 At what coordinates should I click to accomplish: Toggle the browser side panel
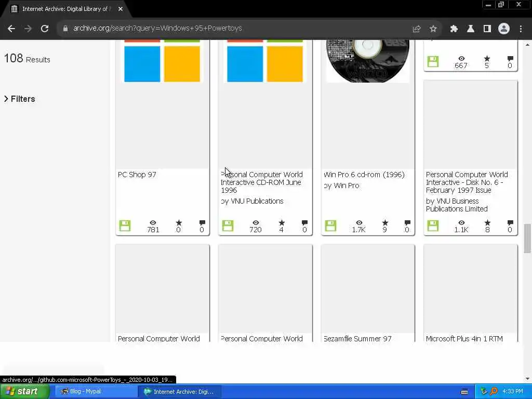coord(487,29)
